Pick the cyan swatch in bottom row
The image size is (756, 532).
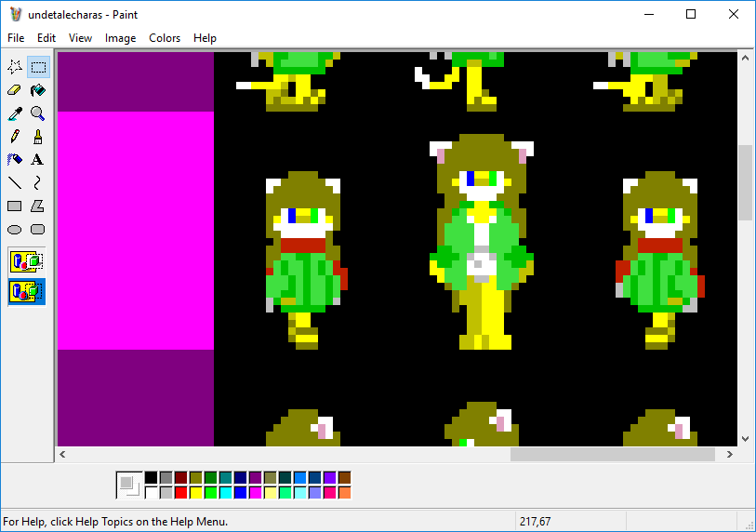coord(226,492)
